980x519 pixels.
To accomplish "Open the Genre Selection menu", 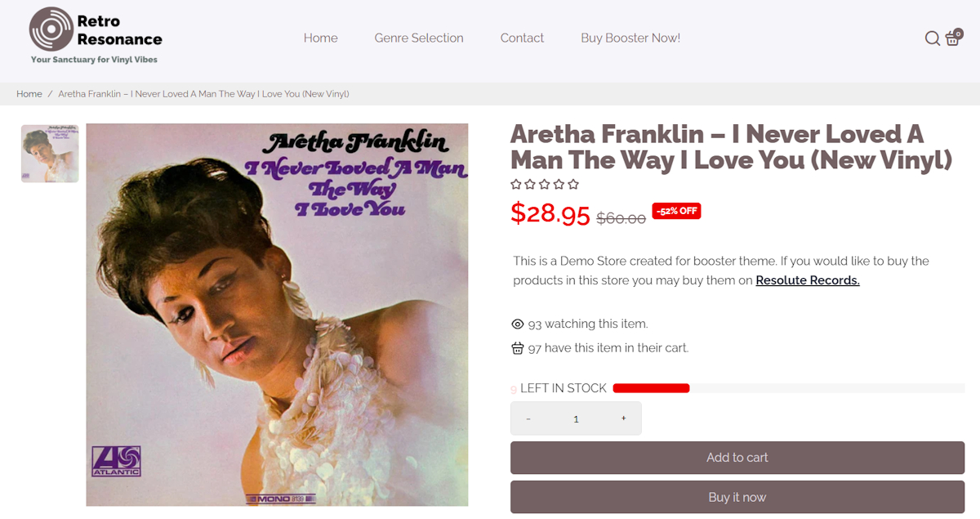I will (419, 38).
